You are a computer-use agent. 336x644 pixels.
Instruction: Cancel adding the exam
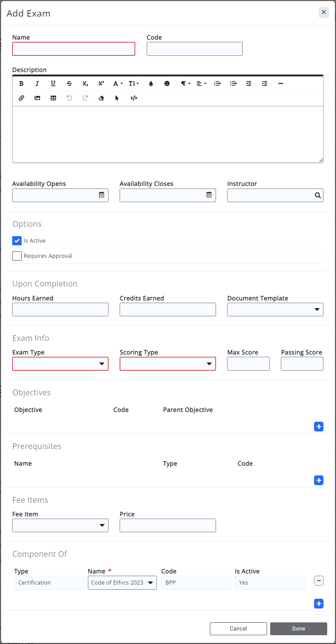(238, 628)
